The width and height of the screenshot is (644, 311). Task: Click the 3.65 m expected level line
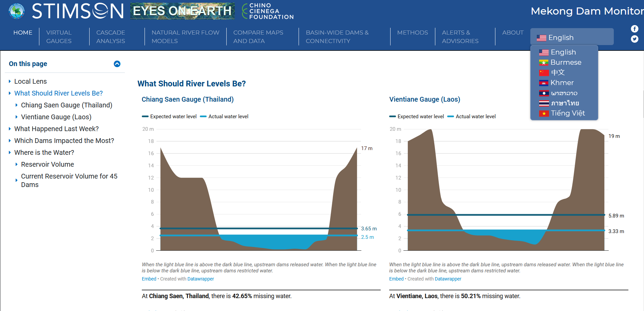click(259, 228)
